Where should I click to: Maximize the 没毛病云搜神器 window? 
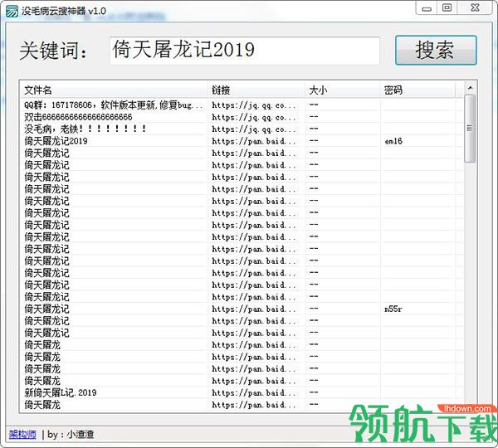point(447,8)
